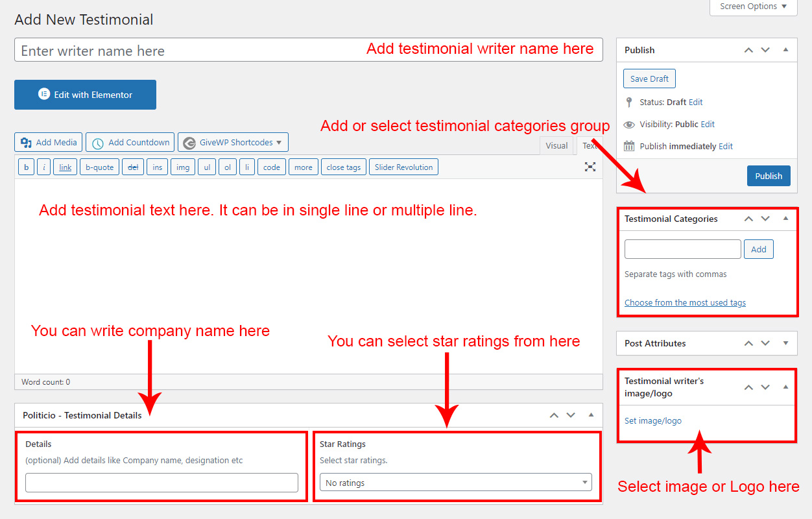Switch to the Visual editor tab
Image resolution: width=812 pixels, height=519 pixels.
tap(556, 145)
